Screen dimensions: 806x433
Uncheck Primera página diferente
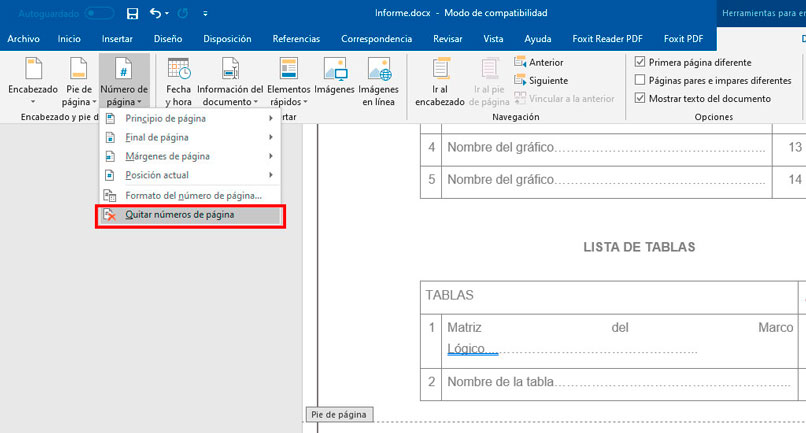tap(640, 62)
